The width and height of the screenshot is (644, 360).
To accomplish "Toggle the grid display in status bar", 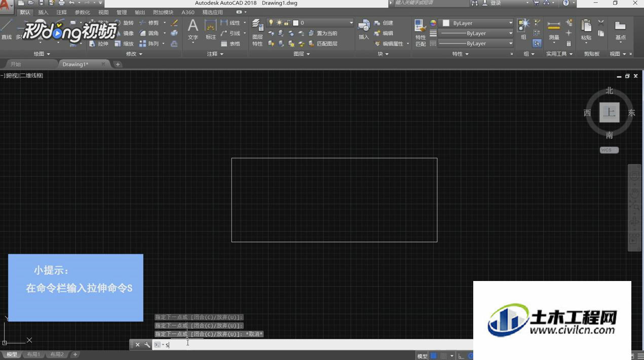I will click(433, 356).
